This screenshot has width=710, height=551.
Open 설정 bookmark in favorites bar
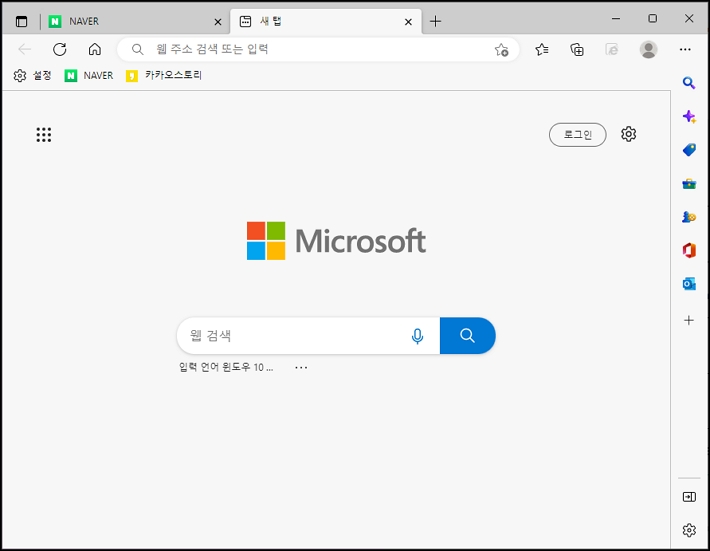point(33,75)
